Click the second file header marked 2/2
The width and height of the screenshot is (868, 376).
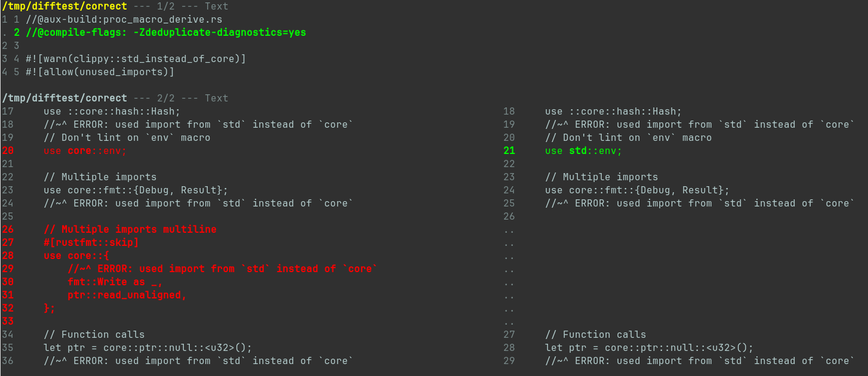point(64,98)
